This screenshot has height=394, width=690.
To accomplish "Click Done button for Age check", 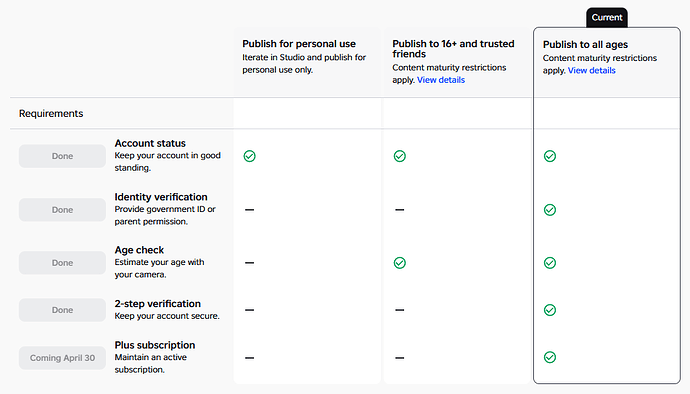I will [62, 263].
